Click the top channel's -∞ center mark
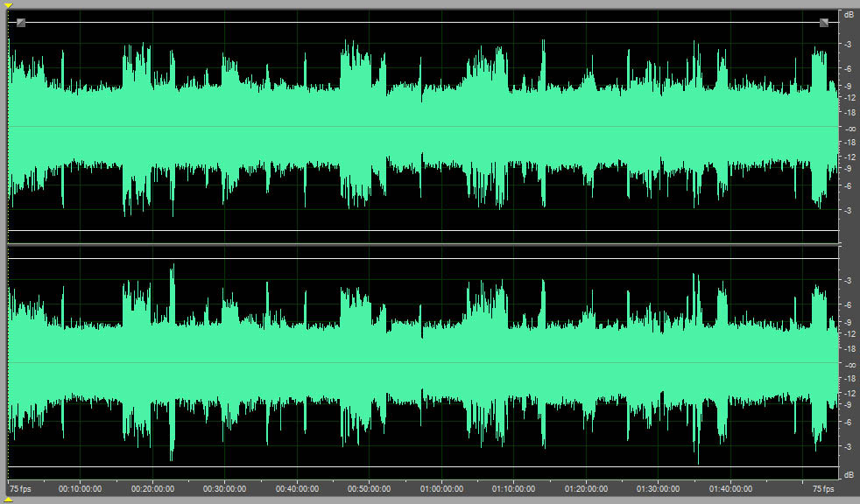The image size is (860, 504). coord(849,128)
